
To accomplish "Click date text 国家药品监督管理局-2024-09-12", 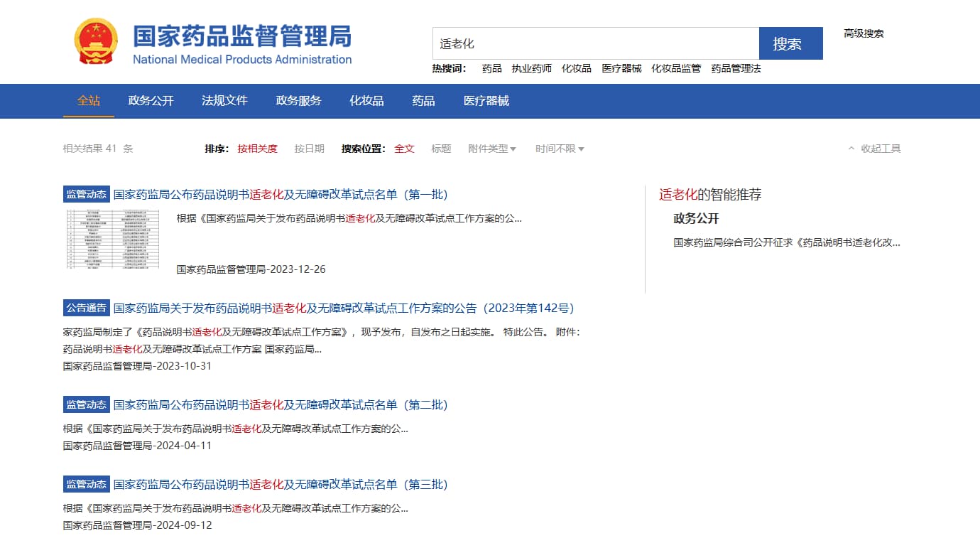I will coord(137,525).
